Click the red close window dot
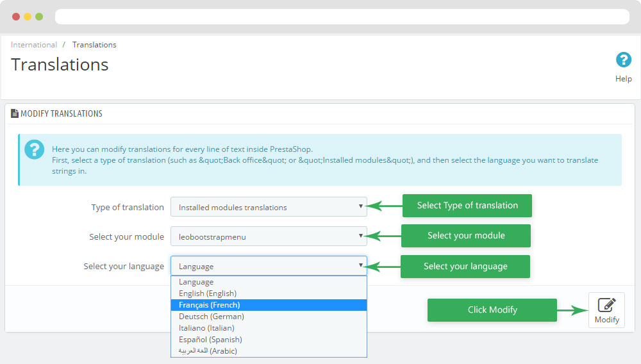 coord(16,17)
